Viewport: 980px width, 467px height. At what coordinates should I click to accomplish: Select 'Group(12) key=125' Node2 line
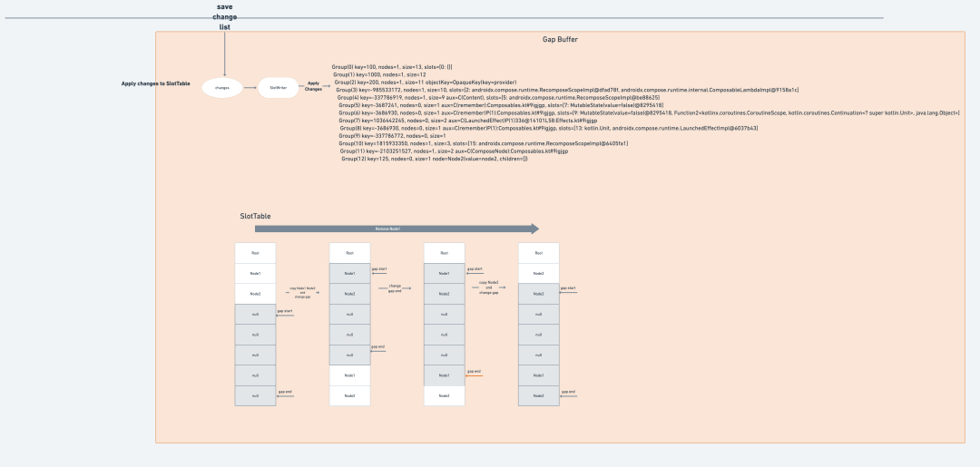click(435, 159)
